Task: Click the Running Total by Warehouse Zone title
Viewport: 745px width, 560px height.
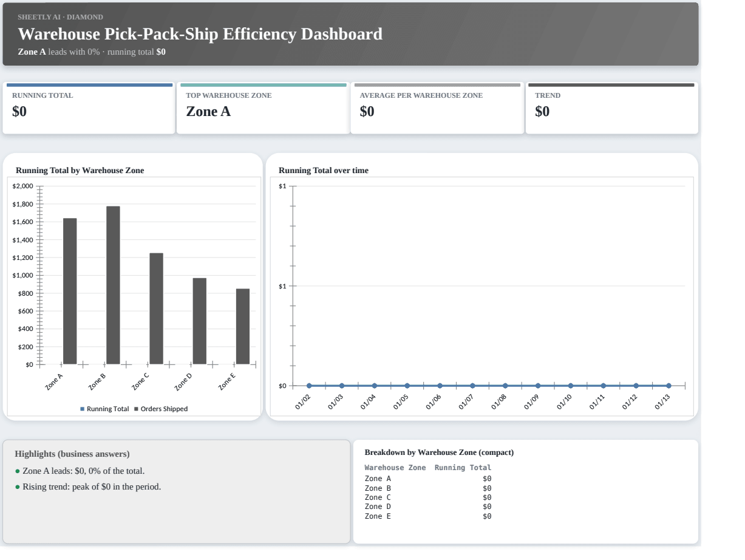Action: 80,171
